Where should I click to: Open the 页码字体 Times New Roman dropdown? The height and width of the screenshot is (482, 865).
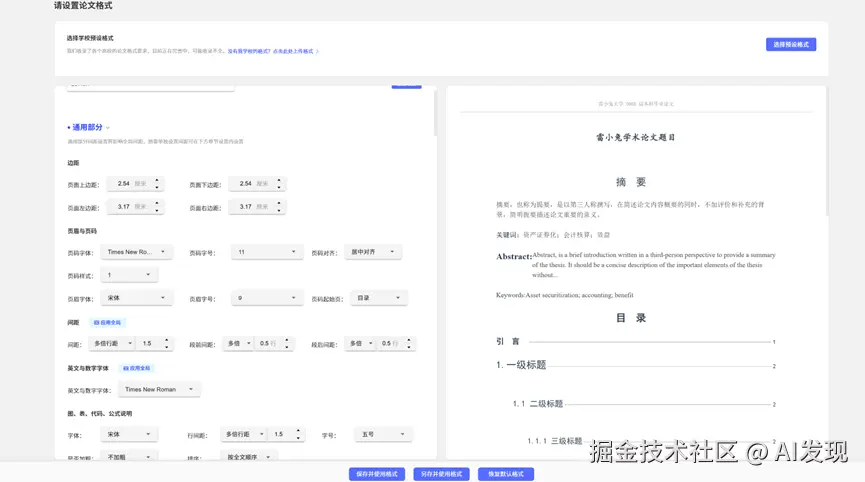[136, 252]
